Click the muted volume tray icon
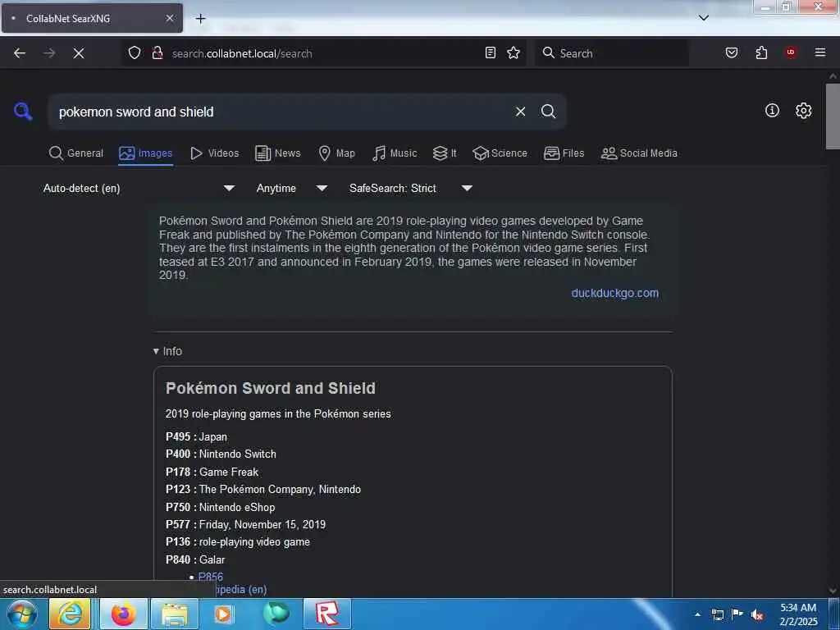This screenshot has width=840, height=630. tap(757, 614)
